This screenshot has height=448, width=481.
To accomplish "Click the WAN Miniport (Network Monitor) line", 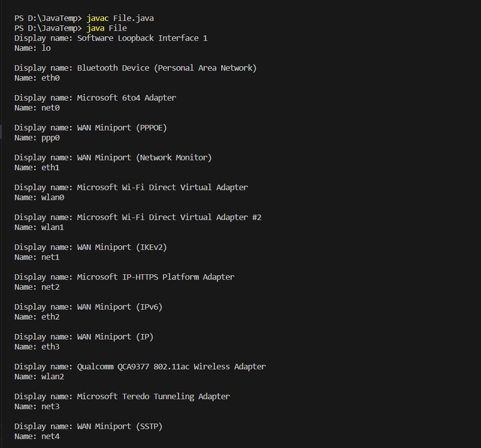I will click(113, 158).
